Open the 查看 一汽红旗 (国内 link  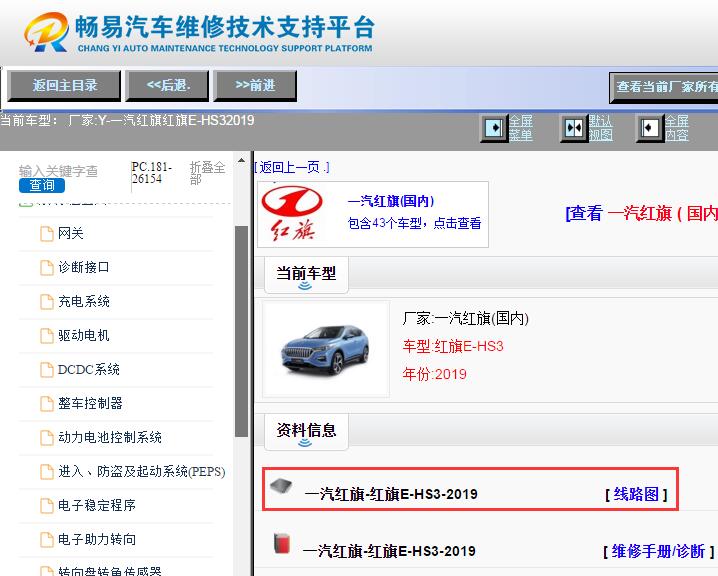(642, 213)
